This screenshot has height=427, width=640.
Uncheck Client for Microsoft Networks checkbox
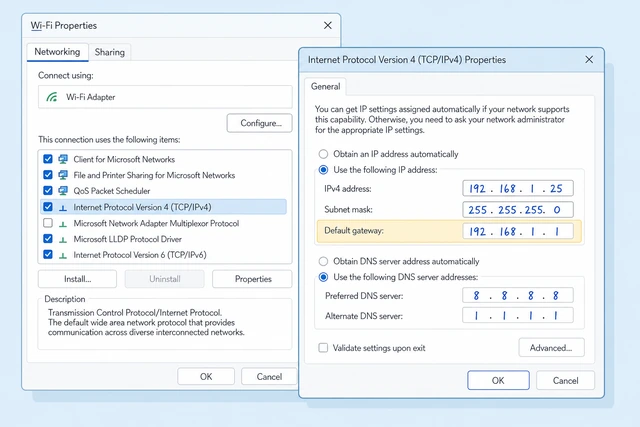(48, 159)
